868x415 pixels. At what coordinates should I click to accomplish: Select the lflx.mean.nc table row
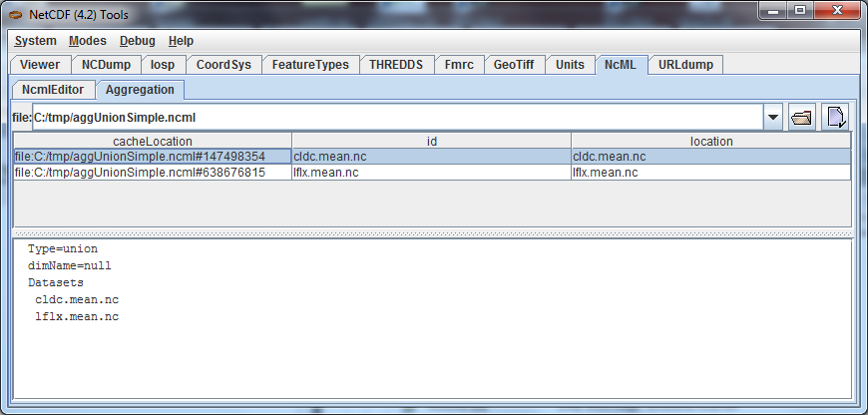coord(431,173)
